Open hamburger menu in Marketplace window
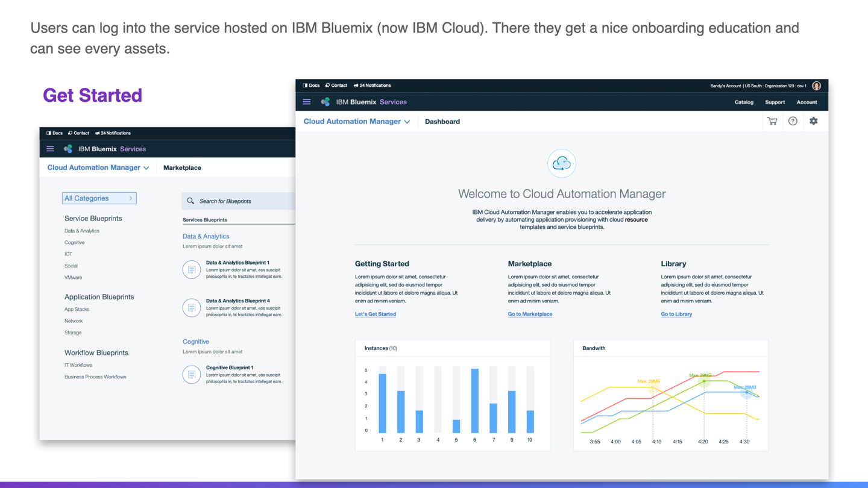This screenshot has height=488, width=868. 50,149
